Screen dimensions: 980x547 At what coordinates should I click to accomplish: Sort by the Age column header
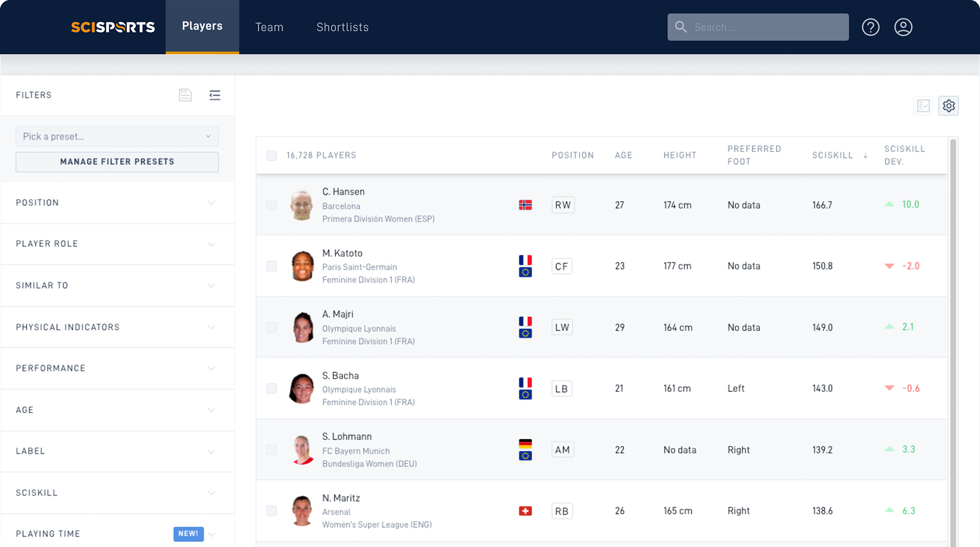[x=623, y=155]
